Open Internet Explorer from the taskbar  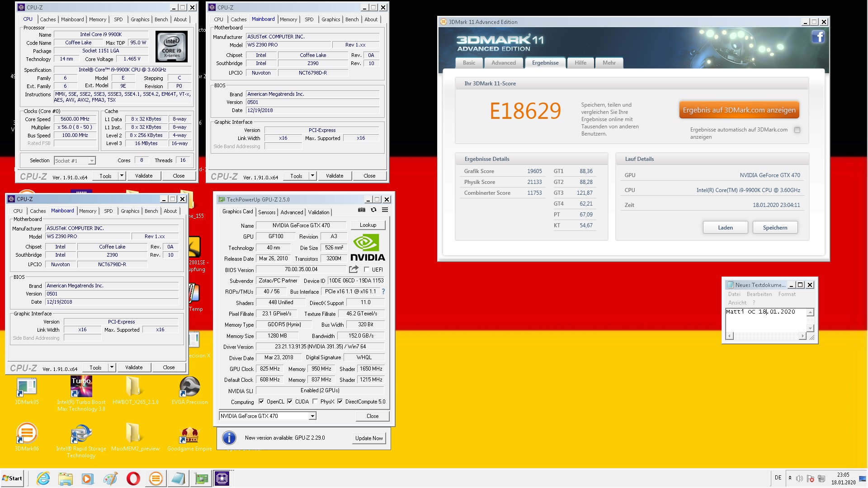tap(43, 479)
